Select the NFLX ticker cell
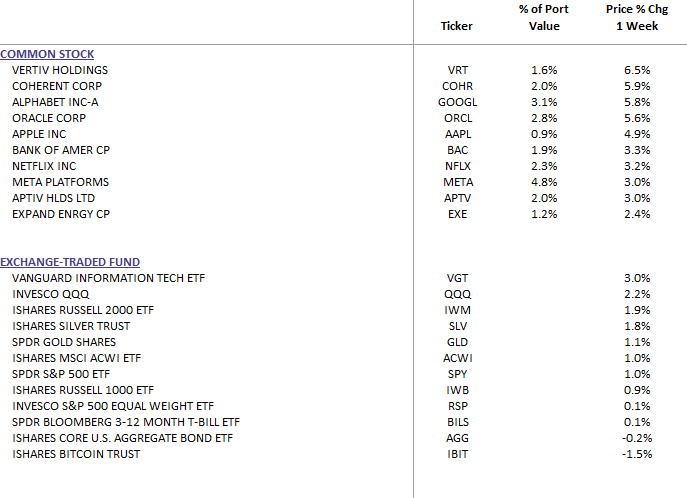The height and width of the screenshot is (498, 687). (x=457, y=166)
